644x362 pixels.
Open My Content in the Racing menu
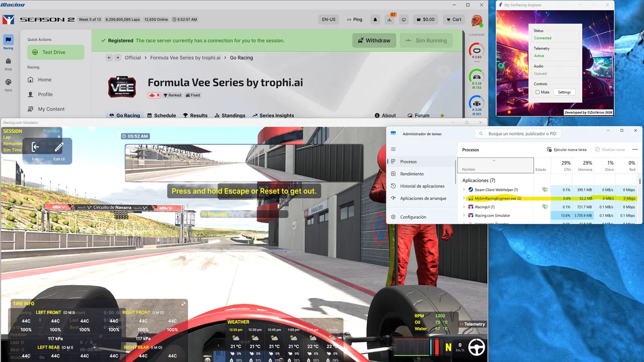tap(51, 109)
